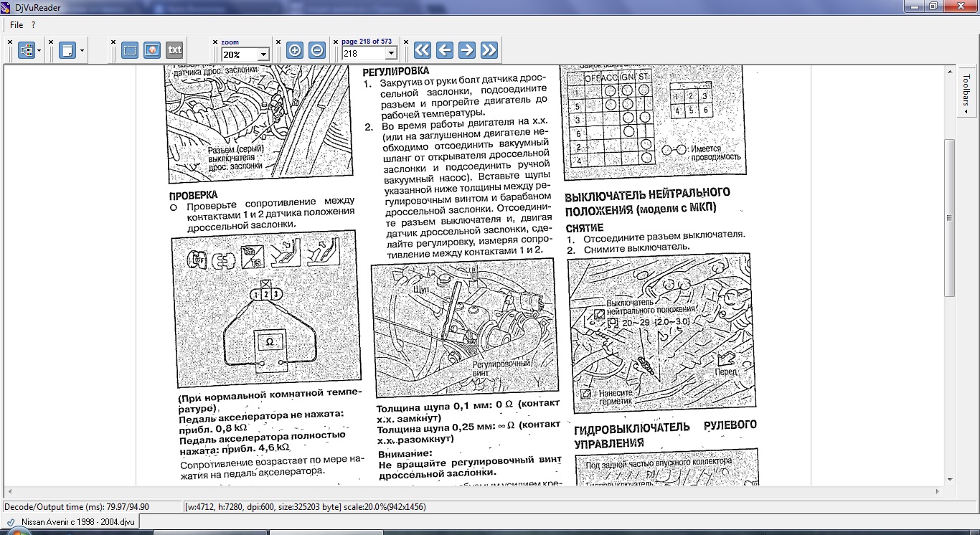Viewport: 980px width, 535px height.
Task: Open the Windows Start button
Action: pos(20,534)
